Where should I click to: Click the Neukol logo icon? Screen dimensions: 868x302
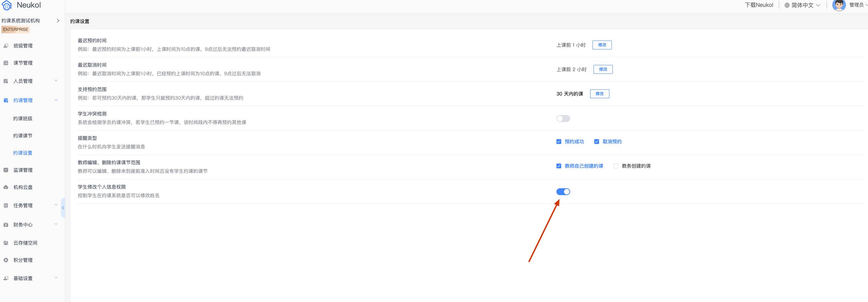(x=7, y=5)
